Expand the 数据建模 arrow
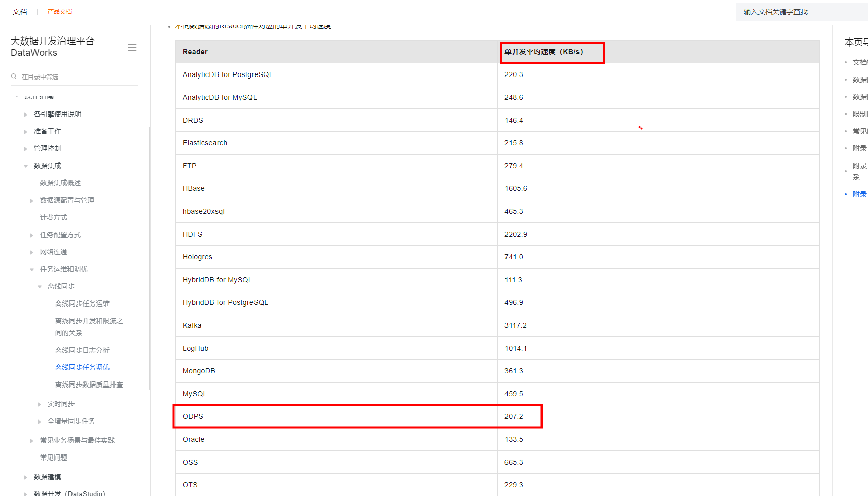868x496 pixels. coord(26,477)
